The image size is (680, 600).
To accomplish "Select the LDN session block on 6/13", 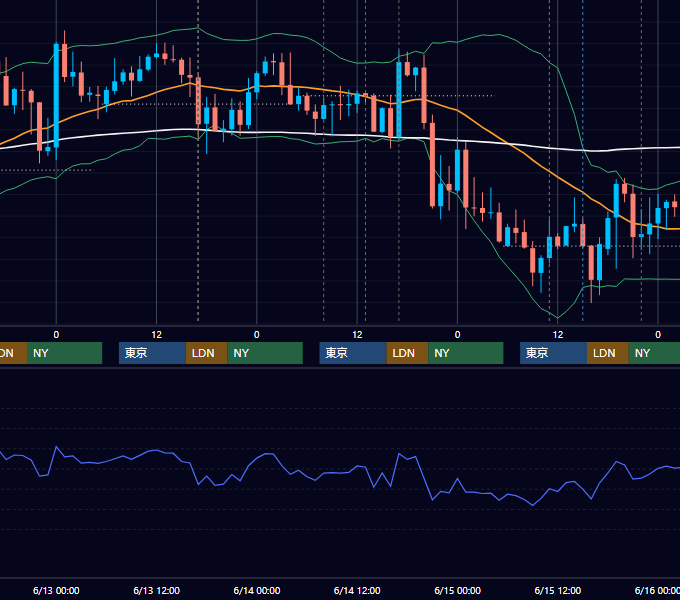I will [x=206, y=353].
